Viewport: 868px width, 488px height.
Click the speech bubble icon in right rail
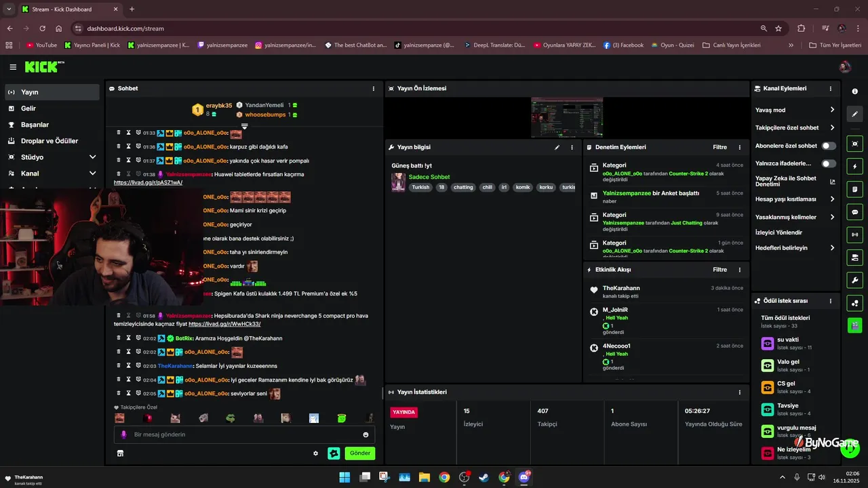[x=854, y=212]
